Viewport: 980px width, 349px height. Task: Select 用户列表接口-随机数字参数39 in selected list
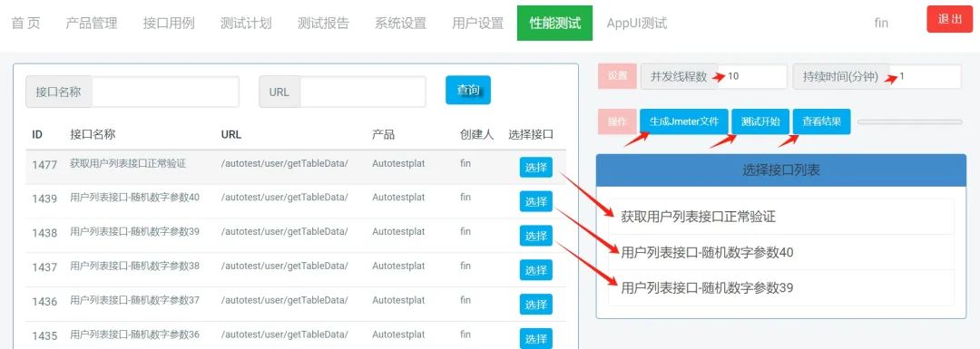pos(781,288)
